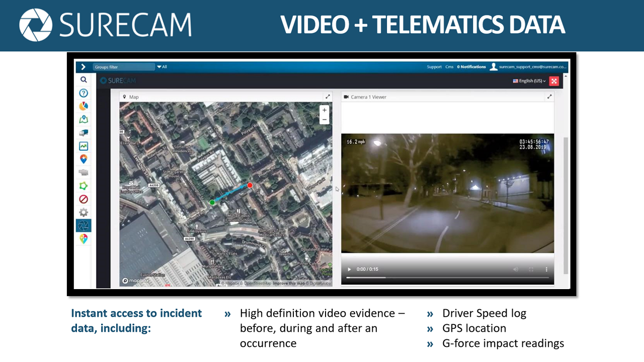Open the restricted zones tool

[x=84, y=199]
